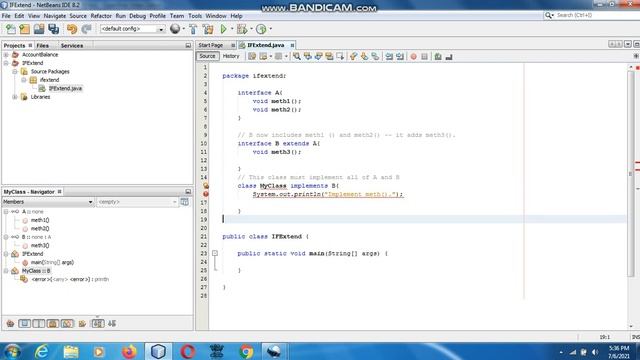
Task: Click the Toggle Highlight Search editor icon
Action: [329, 56]
